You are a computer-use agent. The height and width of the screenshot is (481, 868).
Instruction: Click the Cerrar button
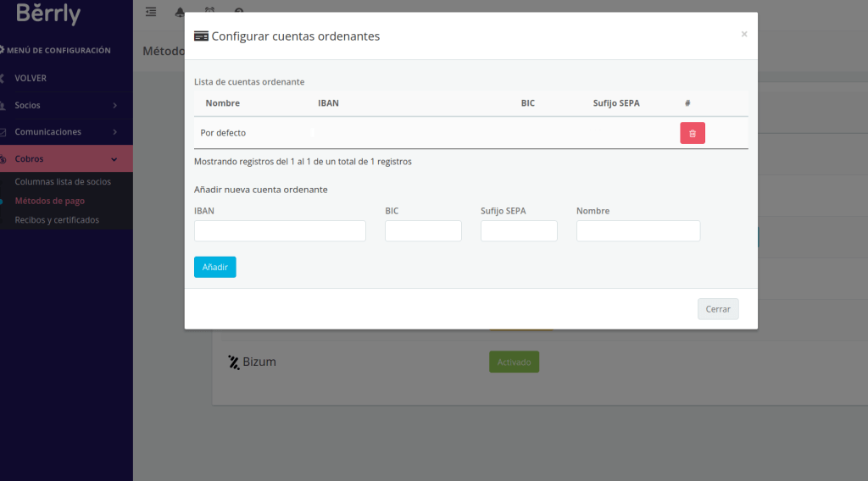tap(718, 309)
